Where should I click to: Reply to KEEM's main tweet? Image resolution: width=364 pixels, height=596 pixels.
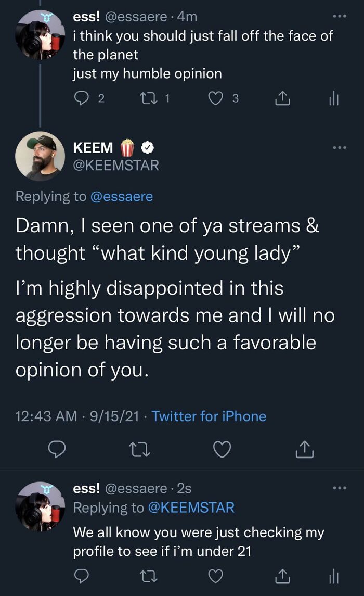pyautogui.click(x=57, y=449)
